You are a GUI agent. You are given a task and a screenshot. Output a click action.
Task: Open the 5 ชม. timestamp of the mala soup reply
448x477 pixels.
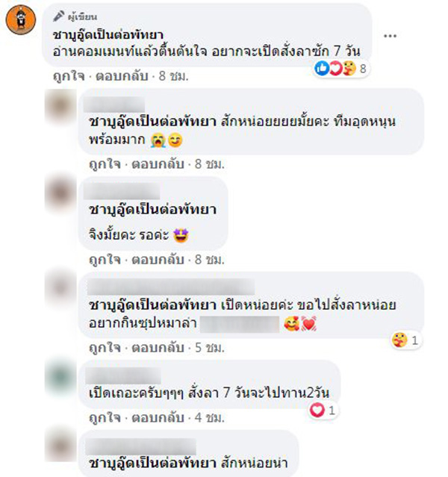[x=209, y=347]
